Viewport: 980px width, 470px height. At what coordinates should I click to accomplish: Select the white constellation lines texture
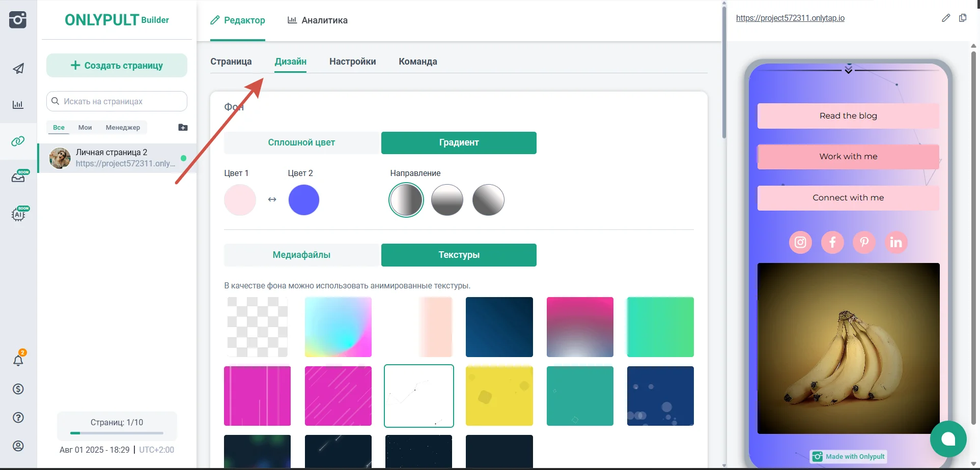419,396
